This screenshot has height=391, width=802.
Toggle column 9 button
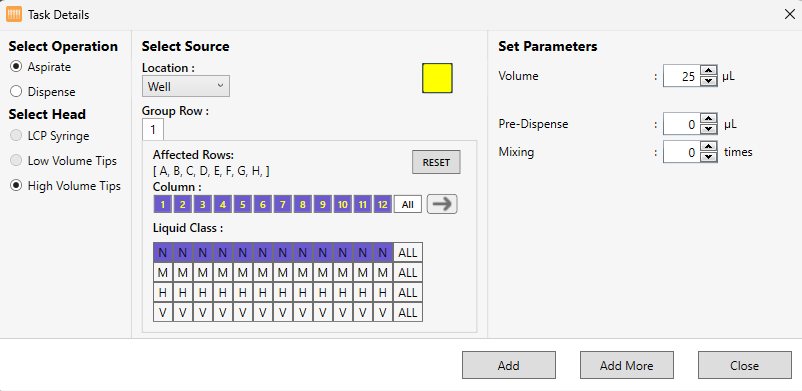322,204
